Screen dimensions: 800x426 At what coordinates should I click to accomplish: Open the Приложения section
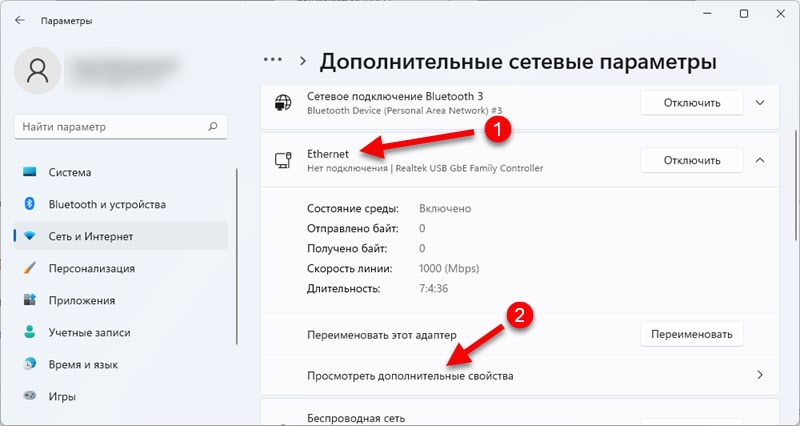pos(79,300)
